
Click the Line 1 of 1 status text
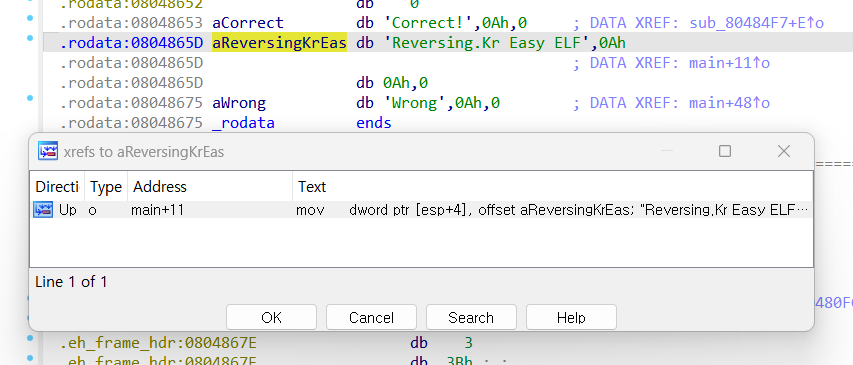pos(71,281)
